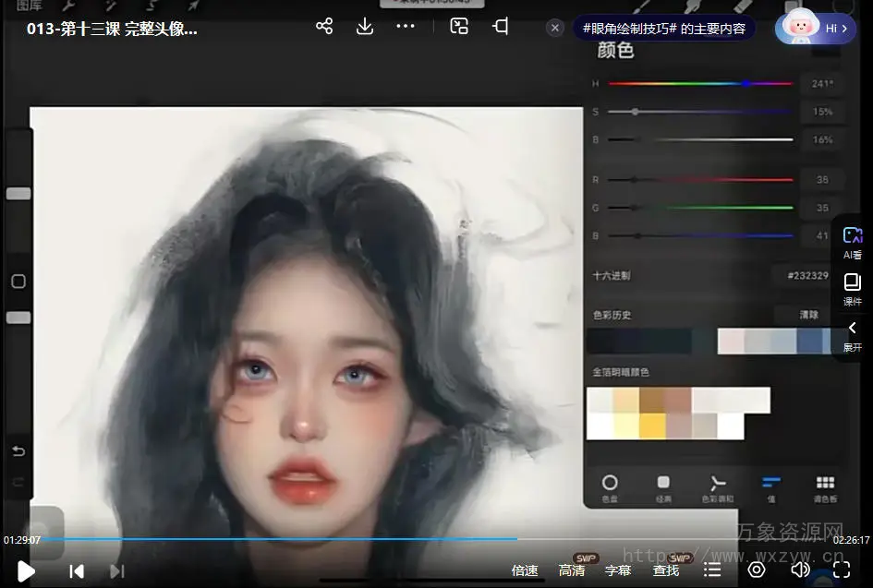Open the 高清 quality selector
The height and width of the screenshot is (588, 873).
(572, 571)
